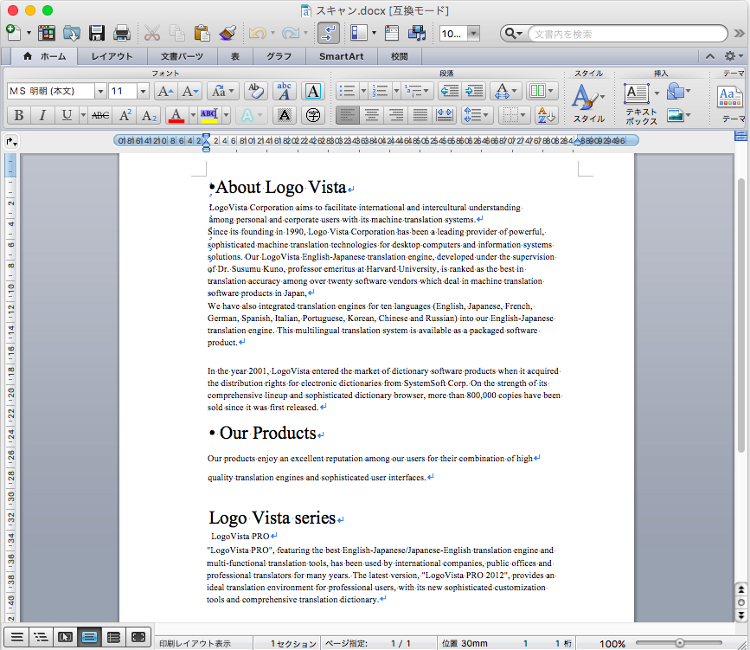The height and width of the screenshot is (650, 750).
Task: Click the phonetic guide abc icon
Action: (285, 91)
